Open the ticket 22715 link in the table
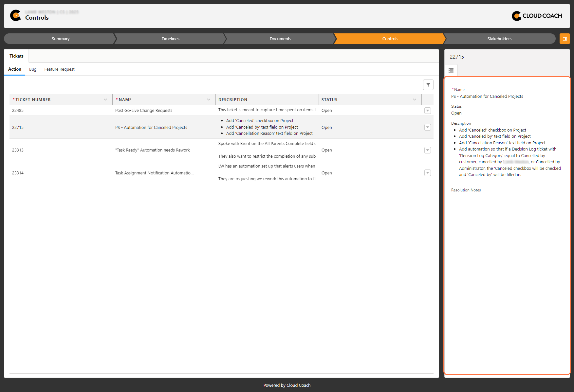Viewport: 574px width, 392px height. coord(18,127)
